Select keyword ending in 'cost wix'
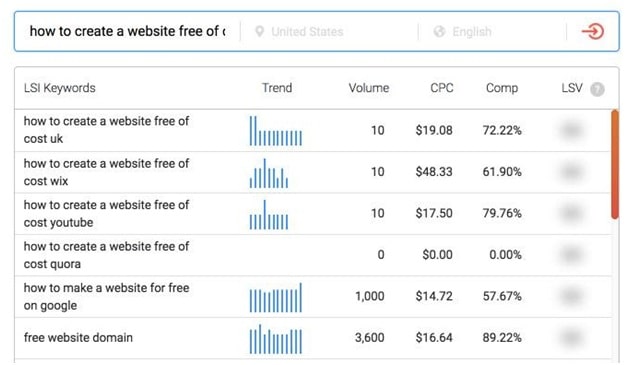628x365 pixels. pos(106,172)
